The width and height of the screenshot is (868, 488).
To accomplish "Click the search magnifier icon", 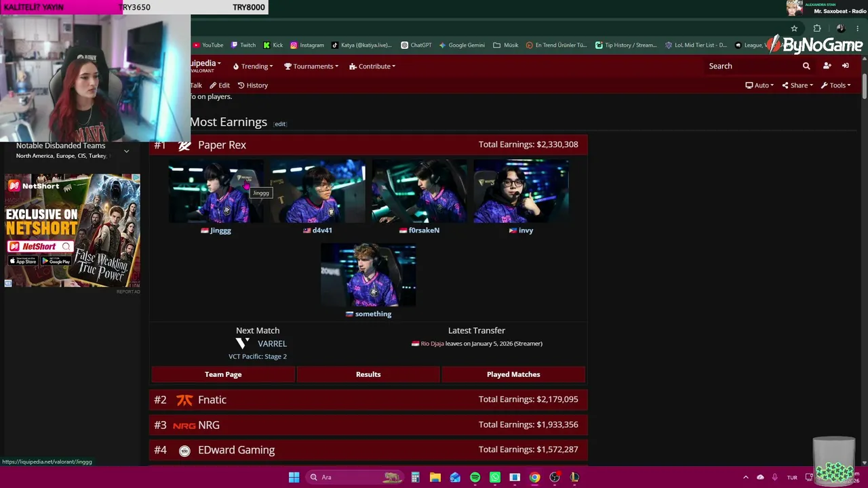I will (x=806, y=66).
